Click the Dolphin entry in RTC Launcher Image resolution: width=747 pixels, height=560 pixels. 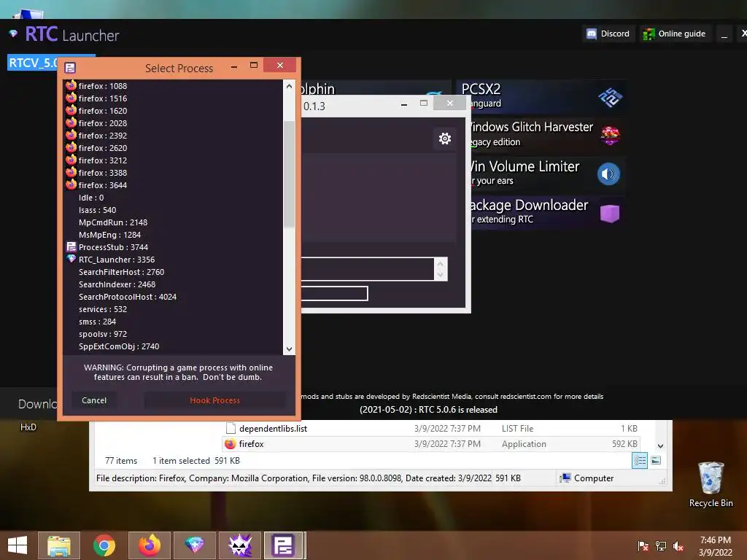[x=376, y=88]
